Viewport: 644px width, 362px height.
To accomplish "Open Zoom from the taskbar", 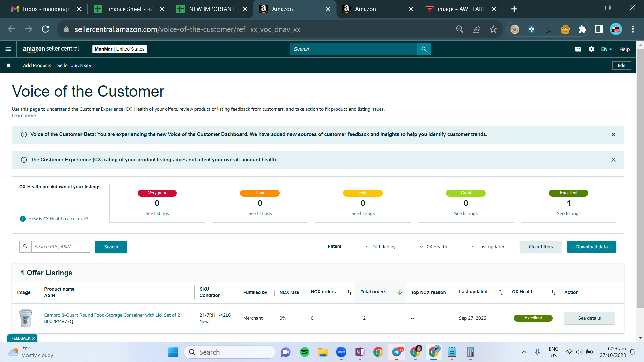I will click(x=341, y=352).
